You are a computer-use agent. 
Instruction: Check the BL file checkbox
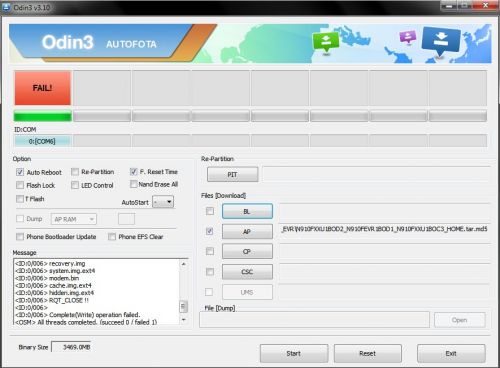coord(210,211)
